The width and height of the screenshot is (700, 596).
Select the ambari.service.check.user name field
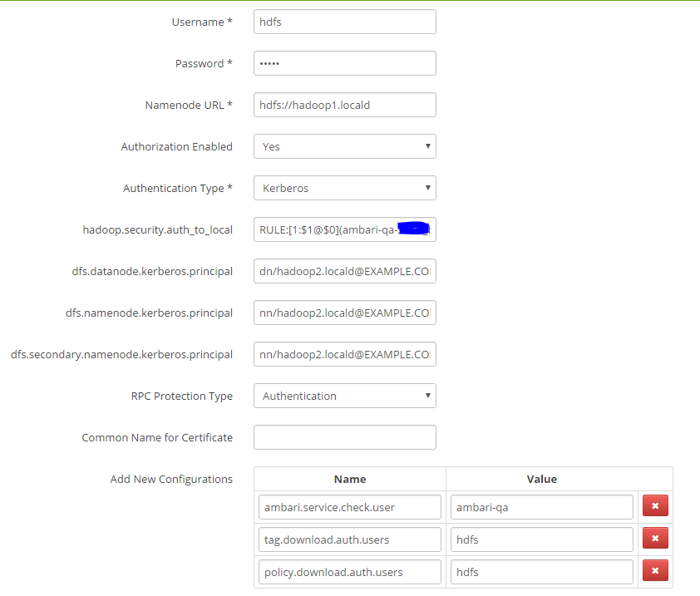[x=349, y=505]
